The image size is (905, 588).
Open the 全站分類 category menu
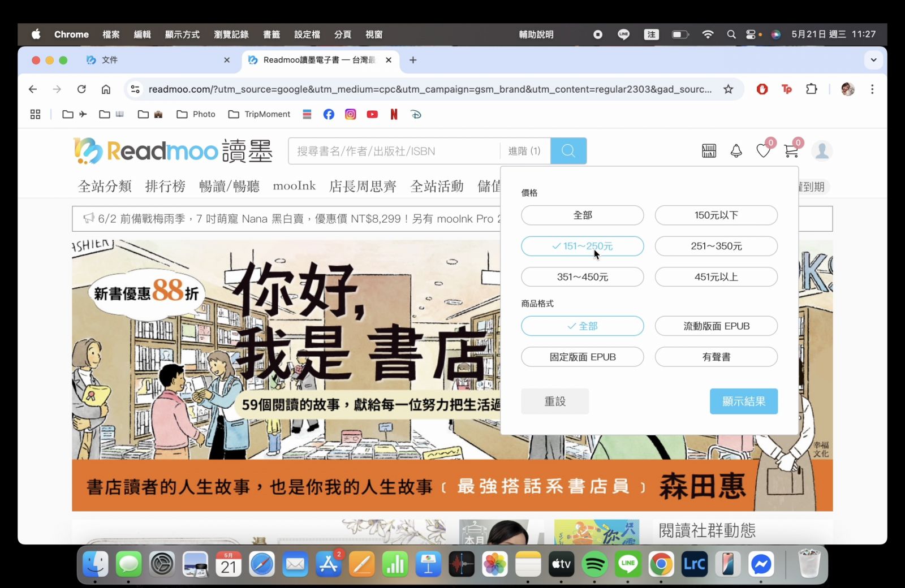105,186
